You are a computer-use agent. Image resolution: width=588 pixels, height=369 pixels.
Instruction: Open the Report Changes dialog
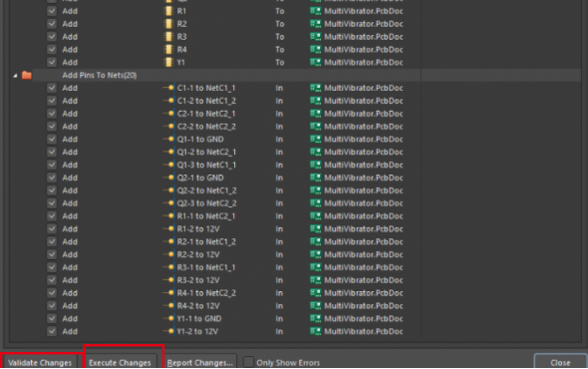coord(200,362)
